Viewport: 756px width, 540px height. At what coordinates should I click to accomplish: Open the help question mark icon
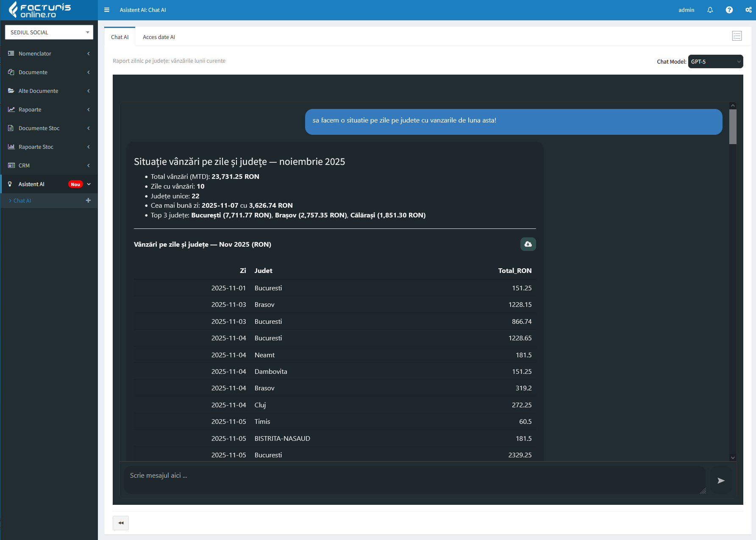tap(729, 10)
